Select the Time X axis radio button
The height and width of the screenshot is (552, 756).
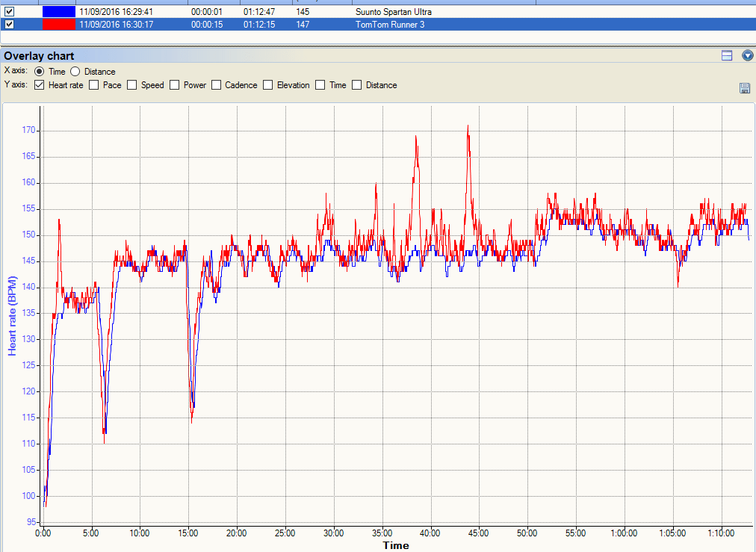40,72
